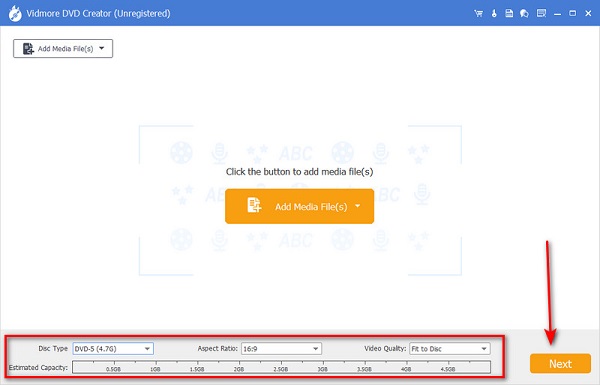600x385 pixels.
Task: Open the shopping cart purchase icon
Action: 478,13
